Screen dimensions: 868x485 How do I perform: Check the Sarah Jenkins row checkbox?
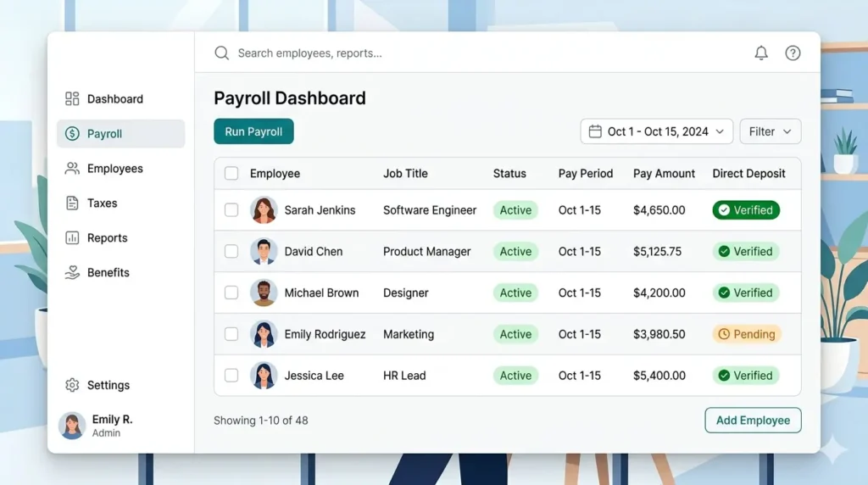[x=231, y=209]
